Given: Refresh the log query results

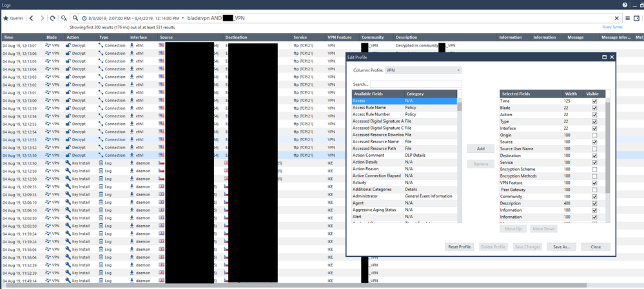Looking at the screenshot, I should pos(53,19).
